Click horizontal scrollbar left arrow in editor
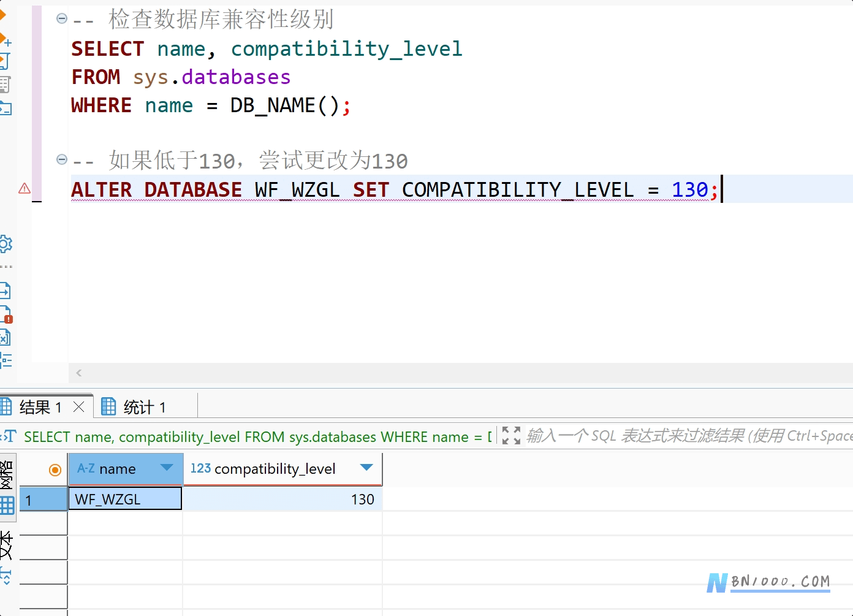This screenshot has width=853, height=616. (79, 373)
